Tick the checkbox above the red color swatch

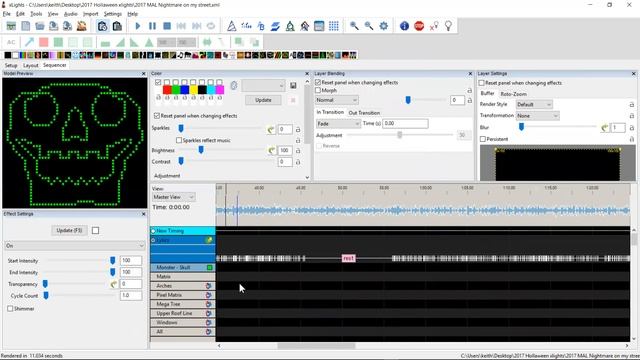[167, 82]
